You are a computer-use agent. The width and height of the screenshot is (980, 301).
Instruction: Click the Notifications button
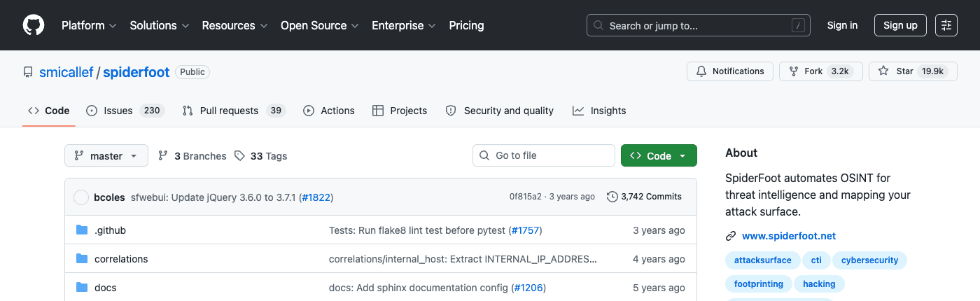tap(730, 71)
